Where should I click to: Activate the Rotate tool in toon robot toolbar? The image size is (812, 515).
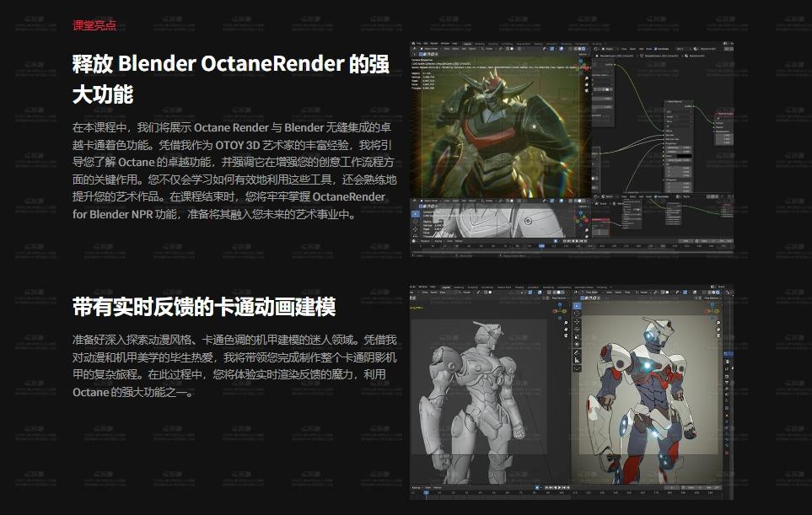[577, 330]
